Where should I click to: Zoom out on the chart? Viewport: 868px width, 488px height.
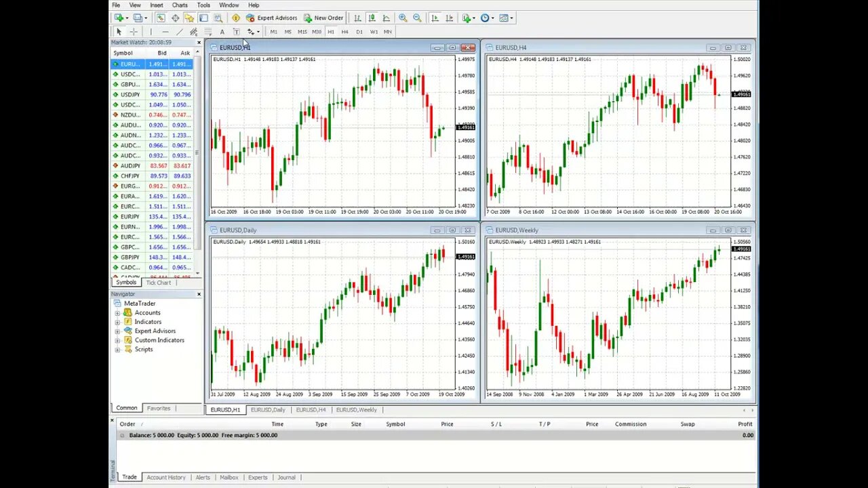417,18
